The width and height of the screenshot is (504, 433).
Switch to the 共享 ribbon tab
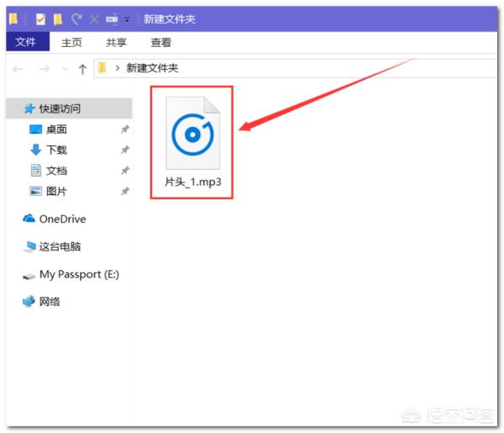pyautogui.click(x=116, y=43)
